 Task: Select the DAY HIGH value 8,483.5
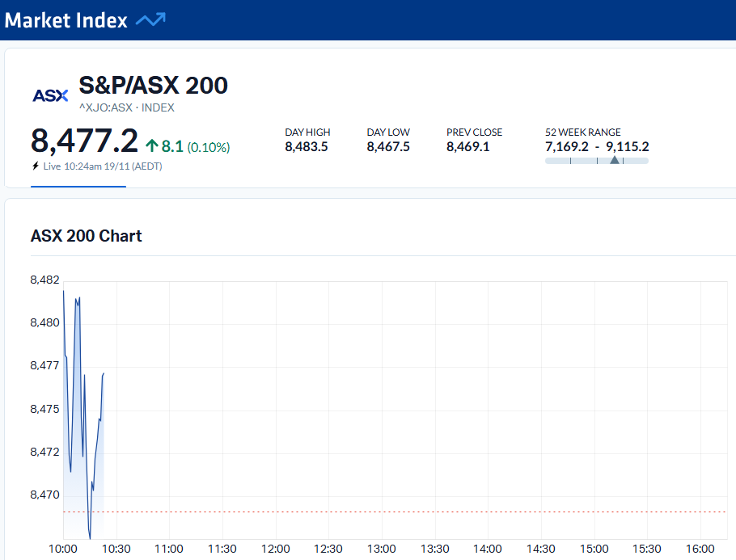pyautogui.click(x=307, y=146)
